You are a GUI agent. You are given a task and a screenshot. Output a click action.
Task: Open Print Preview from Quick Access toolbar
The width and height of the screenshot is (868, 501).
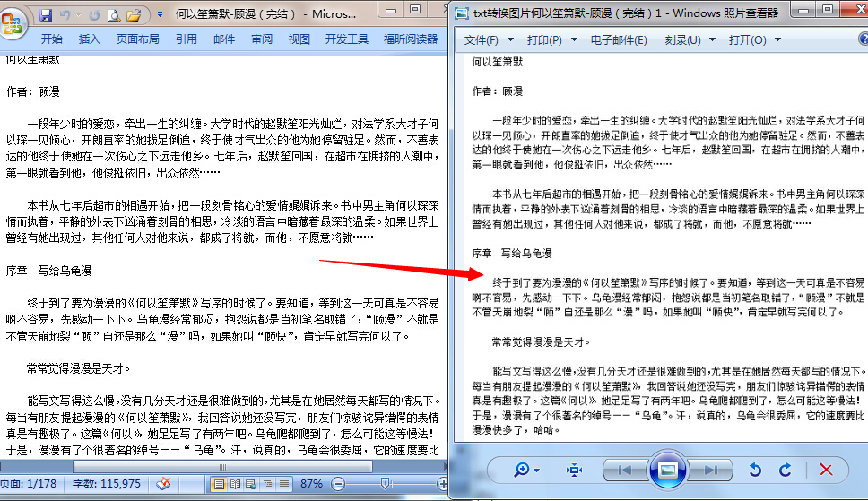(114, 15)
